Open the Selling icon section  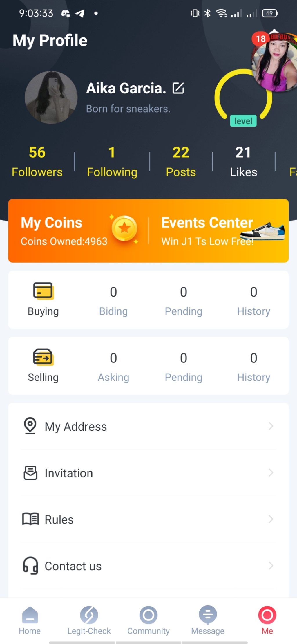click(43, 357)
